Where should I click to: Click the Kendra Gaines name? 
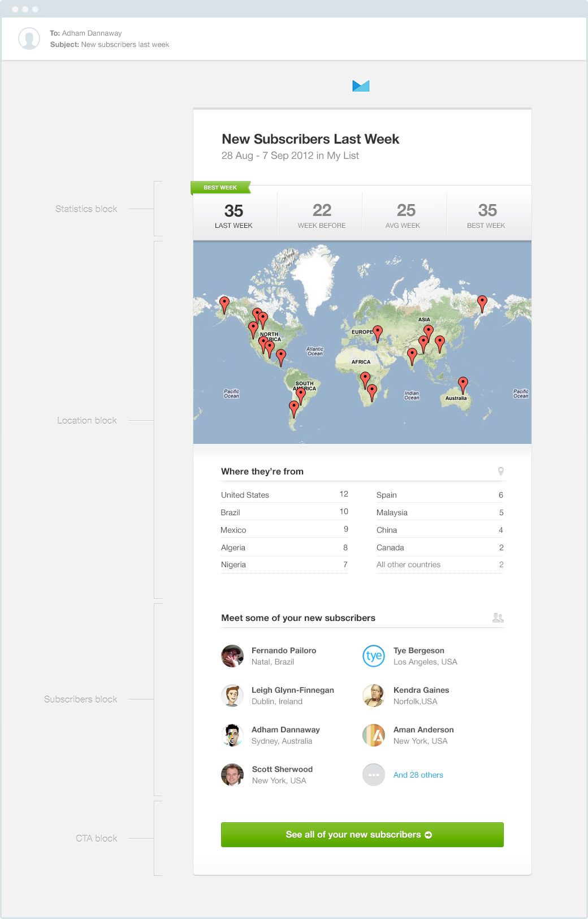(x=421, y=690)
